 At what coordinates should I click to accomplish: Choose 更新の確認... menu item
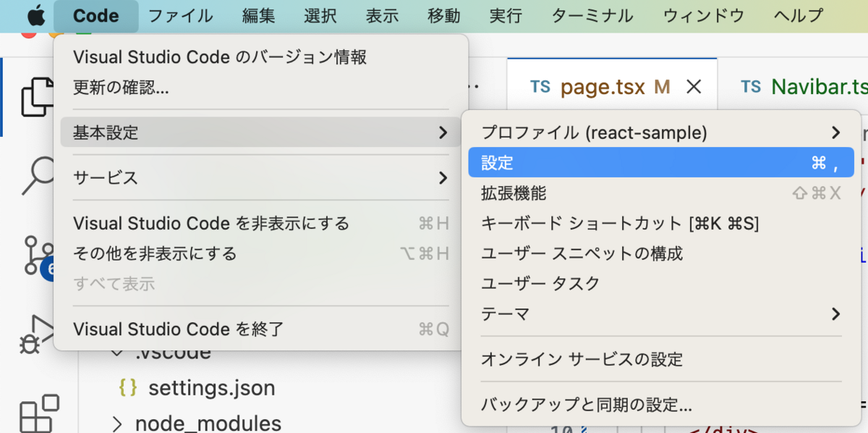(260, 88)
